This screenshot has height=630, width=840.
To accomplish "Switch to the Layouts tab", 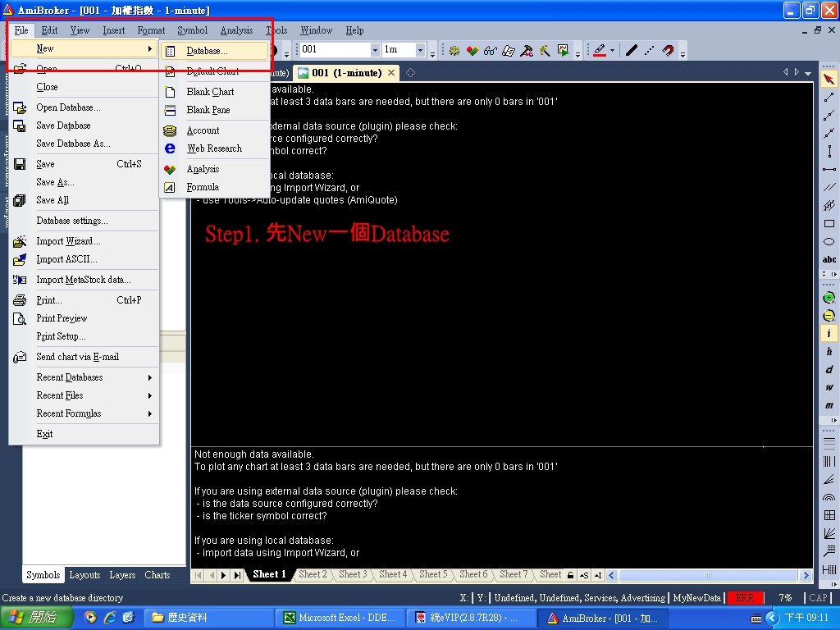I will 84,575.
